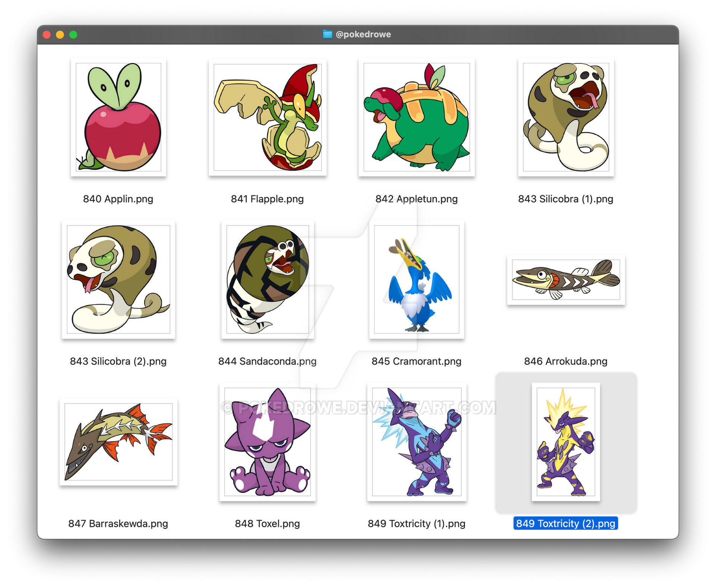Image resolution: width=716 pixels, height=588 pixels.
Task: Select the 842 Appletun thumbnail image
Action: pos(417,117)
